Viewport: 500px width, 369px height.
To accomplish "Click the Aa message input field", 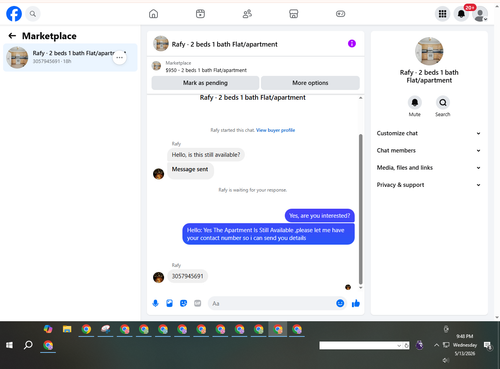I will click(272, 303).
